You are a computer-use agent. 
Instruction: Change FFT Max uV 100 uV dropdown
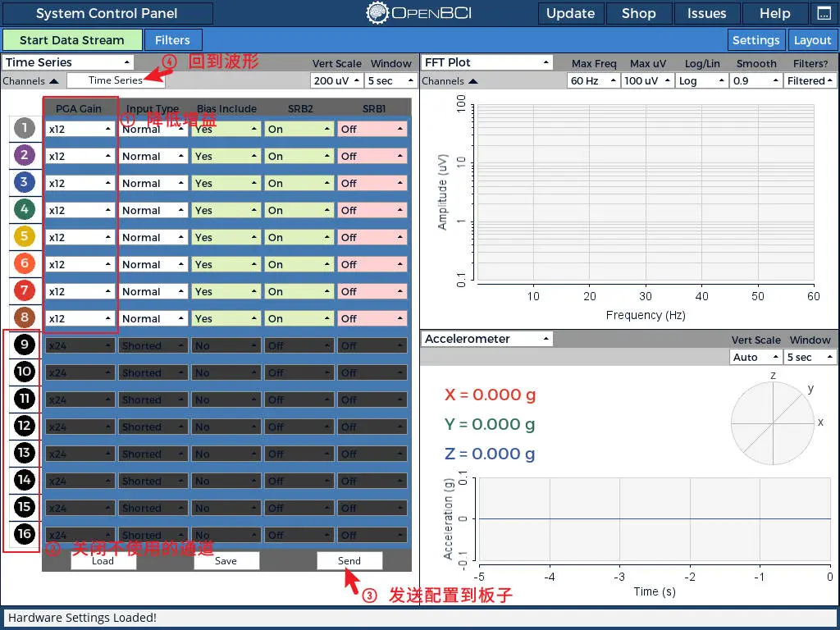tap(647, 81)
